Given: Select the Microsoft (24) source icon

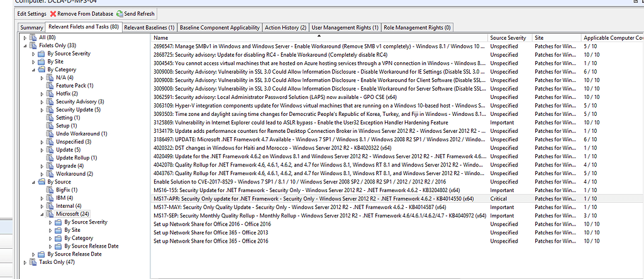Looking at the screenshot, I should click(x=50, y=214).
